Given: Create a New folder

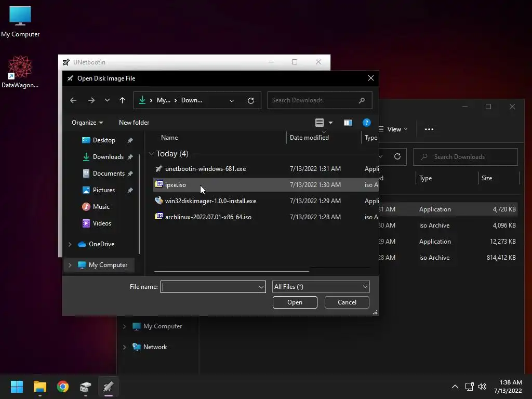Looking at the screenshot, I should click(x=134, y=123).
